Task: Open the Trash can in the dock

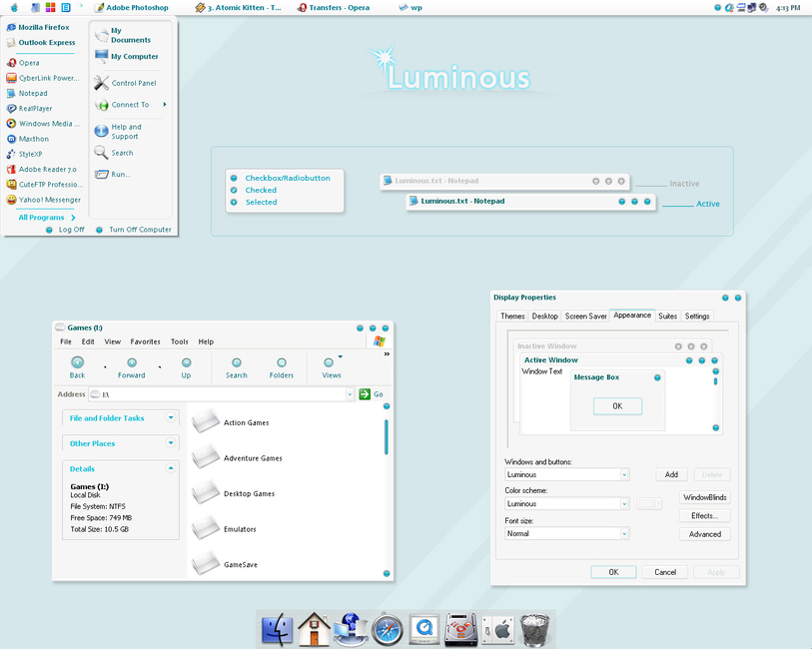Action: (534, 630)
